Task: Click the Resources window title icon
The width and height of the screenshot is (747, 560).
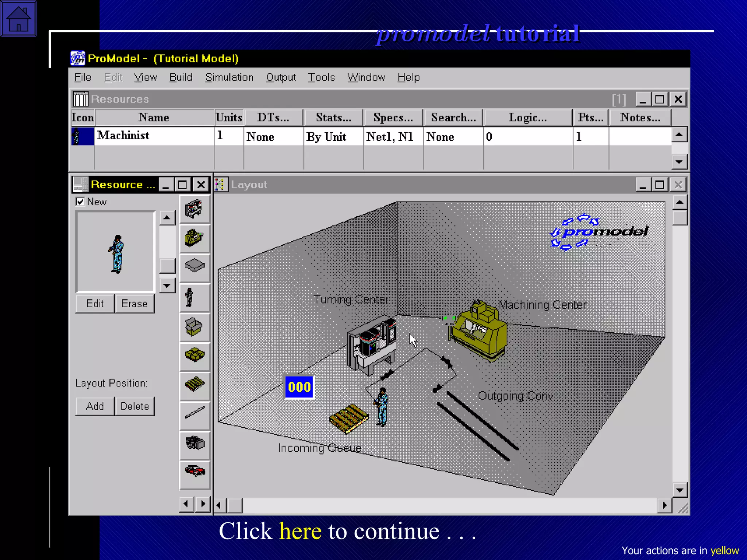Action: 81,99
